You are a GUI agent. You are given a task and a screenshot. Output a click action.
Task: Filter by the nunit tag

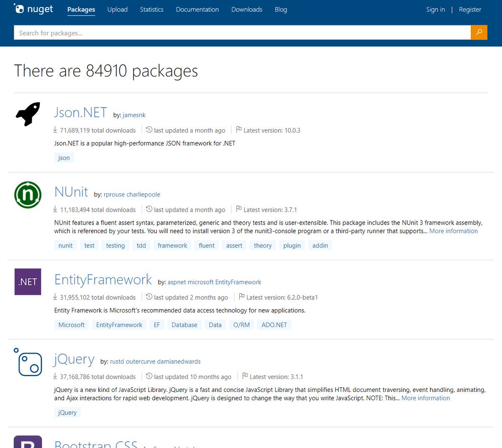[x=65, y=246]
